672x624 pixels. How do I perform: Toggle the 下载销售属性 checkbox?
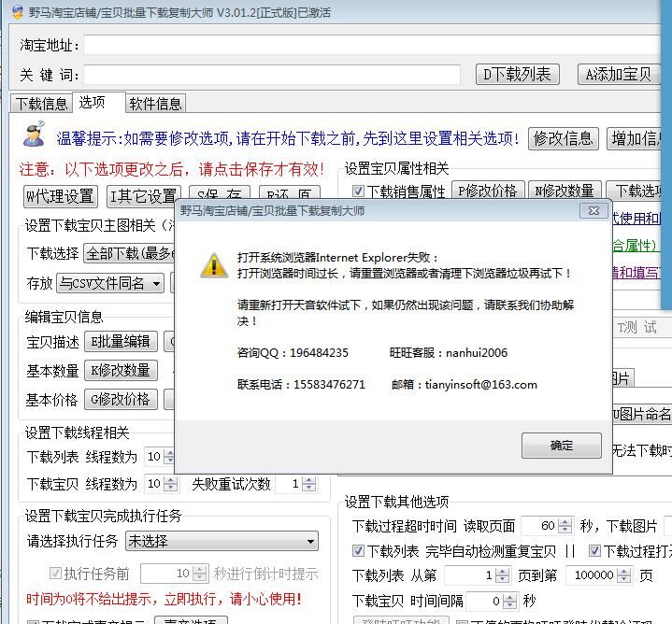pyautogui.click(x=358, y=191)
